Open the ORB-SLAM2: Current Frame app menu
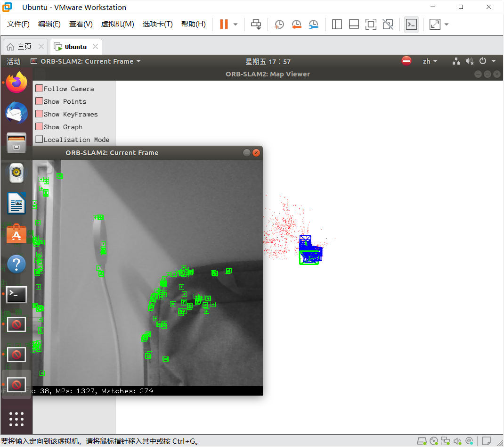504x447 pixels. pos(86,61)
